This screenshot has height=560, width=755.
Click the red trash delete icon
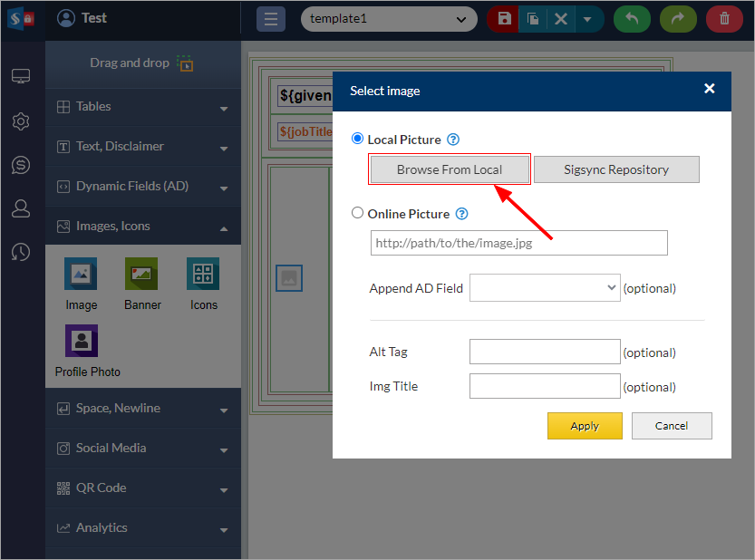[x=724, y=19]
